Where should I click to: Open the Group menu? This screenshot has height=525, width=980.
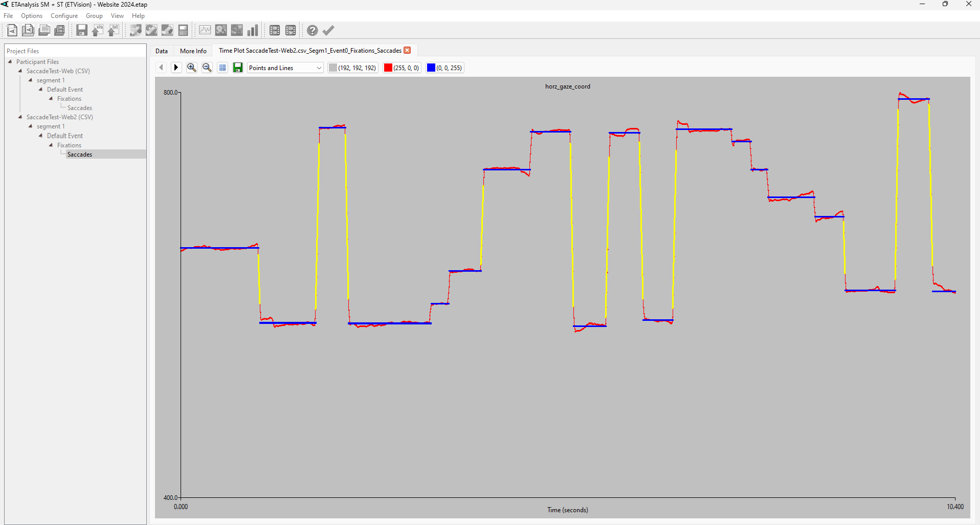coord(94,16)
